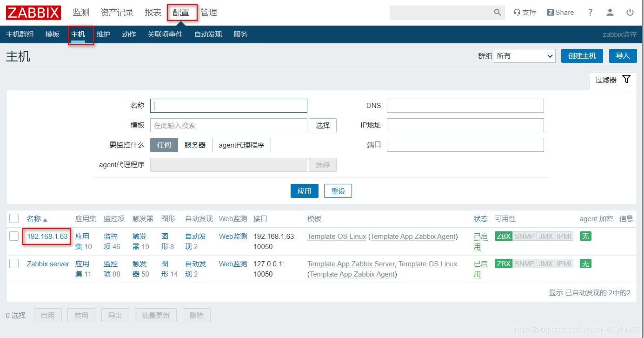Focus the 端口 filter field

click(x=465, y=145)
